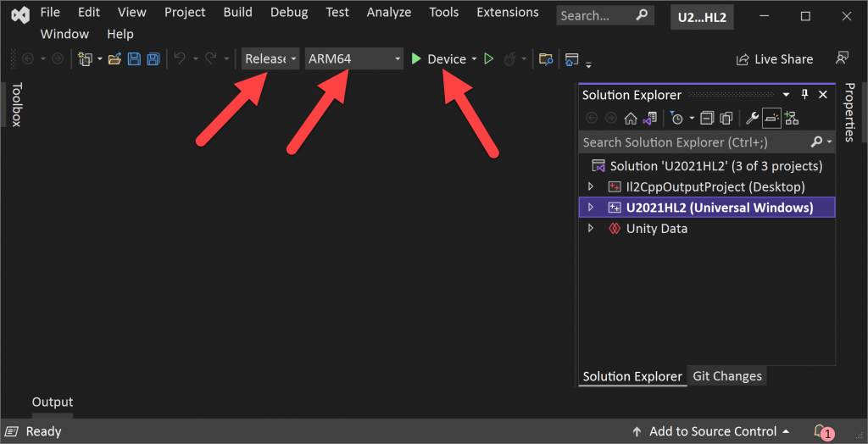Click the Pending Changes Filter clock icon
The width and height of the screenshot is (868, 444).
(676, 118)
